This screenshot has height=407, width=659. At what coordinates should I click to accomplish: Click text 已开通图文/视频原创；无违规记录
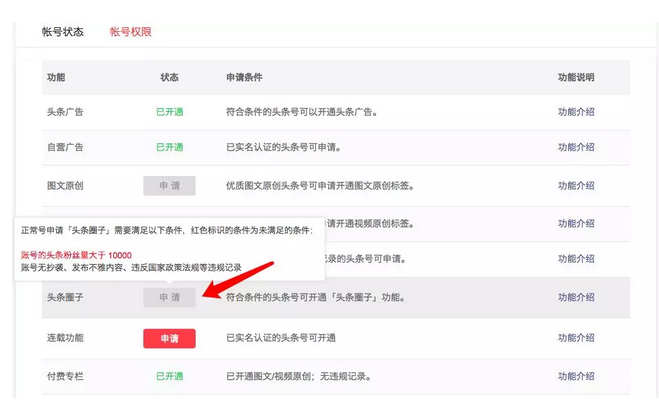point(298,376)
